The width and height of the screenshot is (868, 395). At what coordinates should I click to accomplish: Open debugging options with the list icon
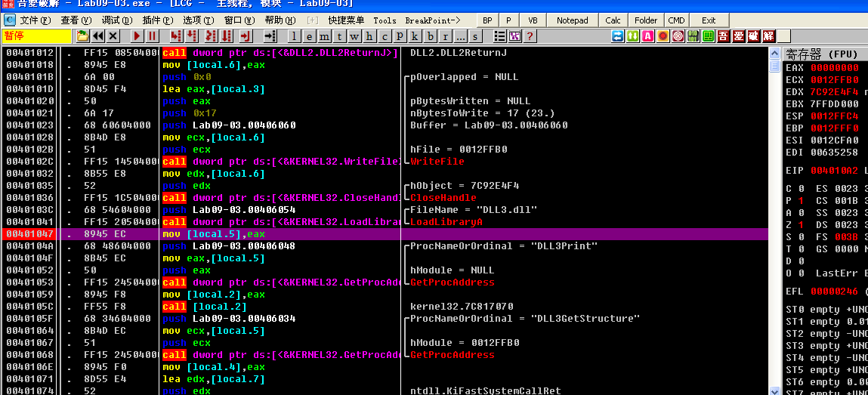tap(499, 36)
